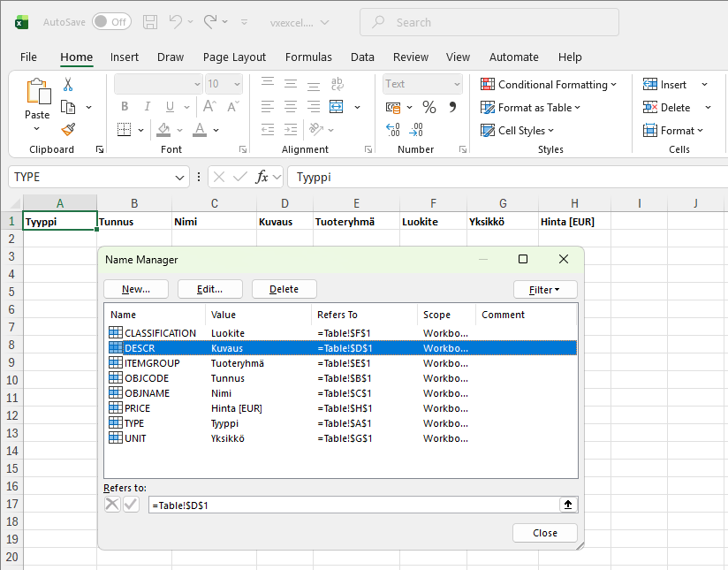Expand Cell Styles gallery
This screenshot has width=728, height=570.
click(x=517, y=131)
